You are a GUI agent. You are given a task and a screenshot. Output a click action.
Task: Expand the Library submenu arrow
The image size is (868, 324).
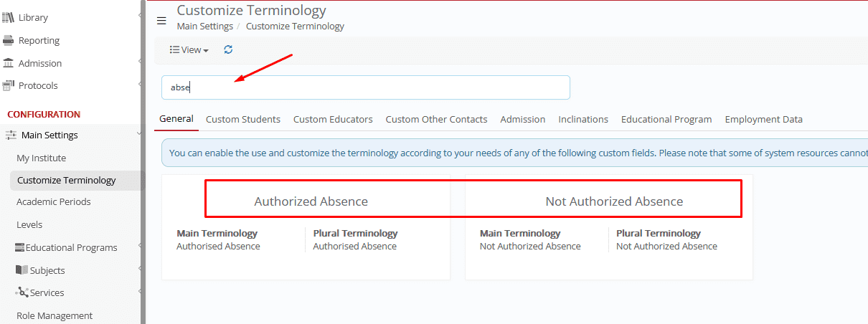pos(139,16)
